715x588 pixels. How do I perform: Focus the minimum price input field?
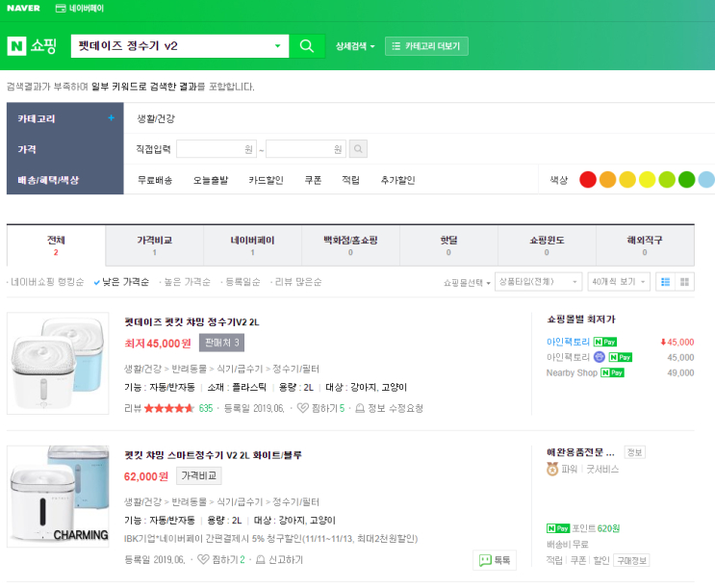tap(217, 149)
